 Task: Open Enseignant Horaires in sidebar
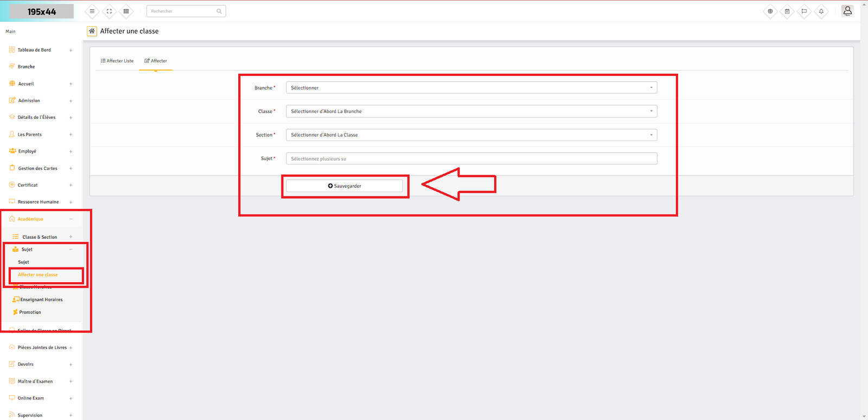coord(41,300)
